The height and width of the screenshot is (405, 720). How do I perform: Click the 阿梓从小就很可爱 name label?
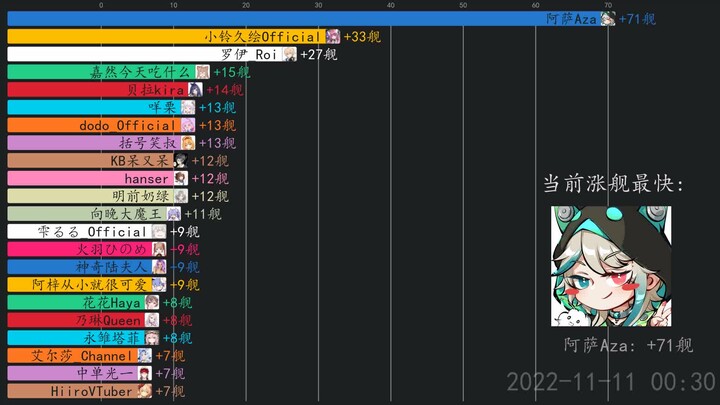pyautogui.click(x=90, y=285)
